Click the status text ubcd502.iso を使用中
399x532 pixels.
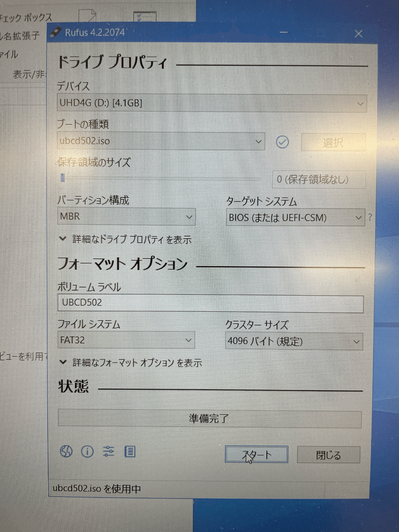click(97, 489)
